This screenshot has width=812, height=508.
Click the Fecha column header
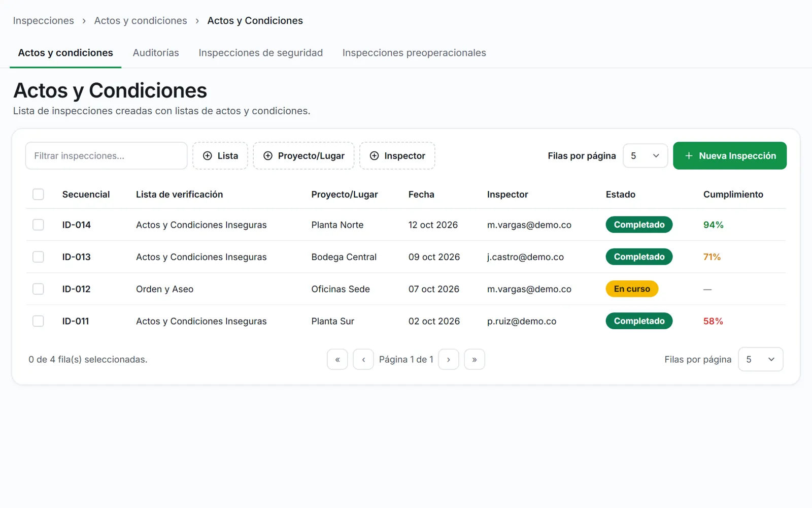421,194
